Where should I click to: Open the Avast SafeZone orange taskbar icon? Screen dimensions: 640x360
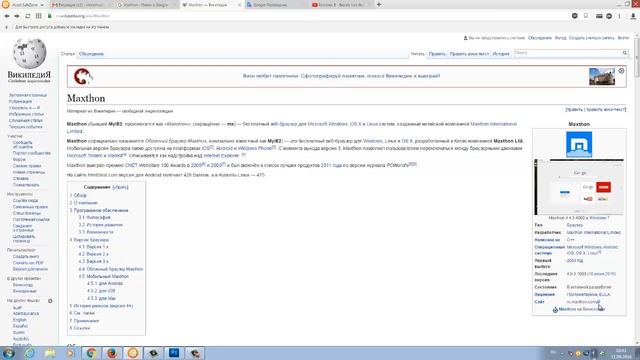pos(133,353)
